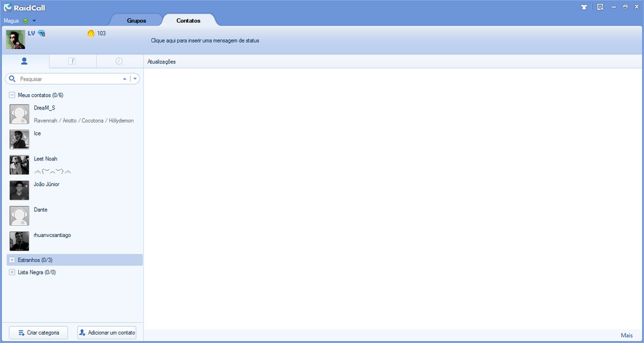The image size is (644, 343).
Task: Click to insert a status message
Action: [205, 41]
